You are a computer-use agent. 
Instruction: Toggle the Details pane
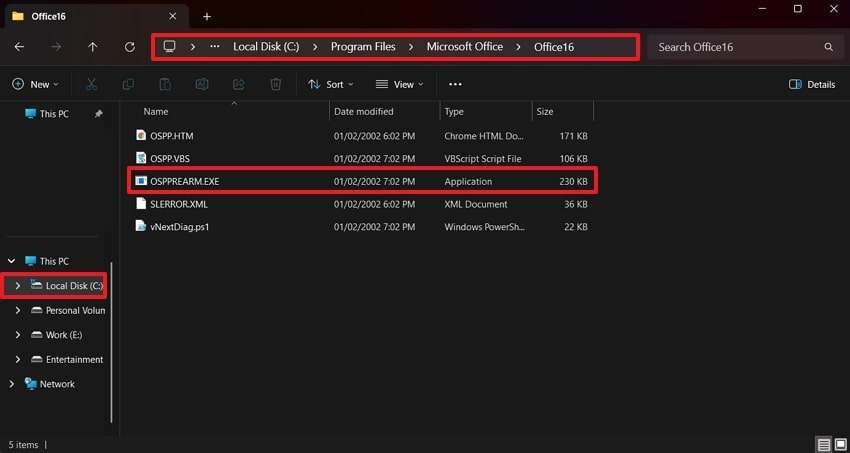[x=812, y=85]
